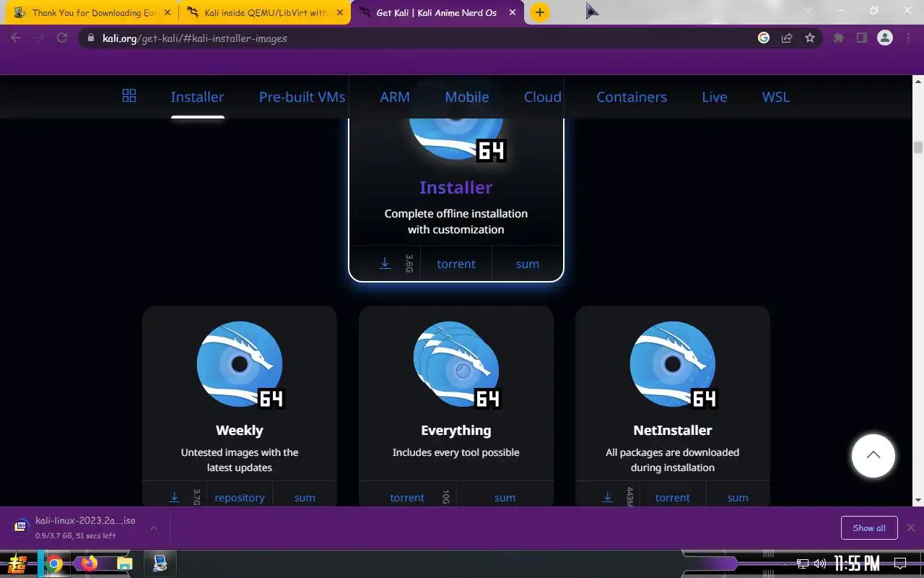This screenshot has width=924, height=578.
Task: Click the Everything card sum link
Action: [505, 497]
